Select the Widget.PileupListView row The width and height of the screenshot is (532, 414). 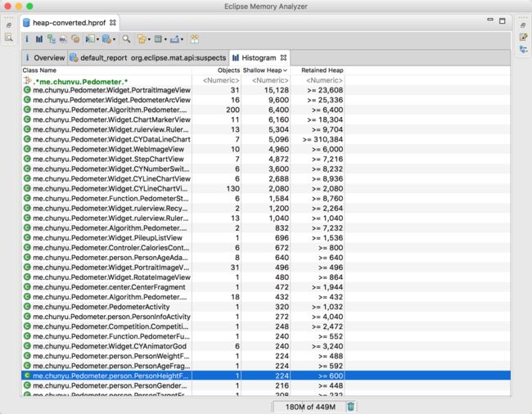pyautogui.click(x=266, y=238)
